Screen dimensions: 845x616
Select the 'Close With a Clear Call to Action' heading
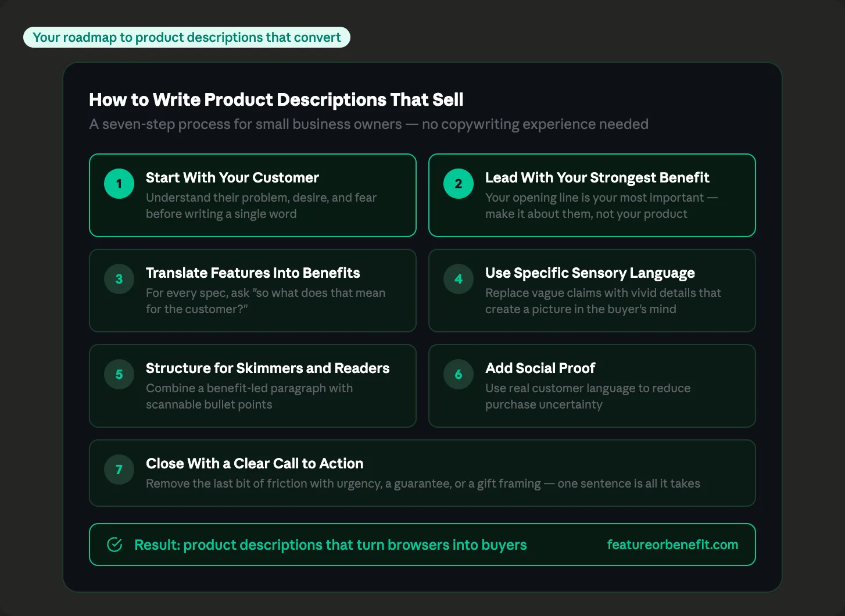(255, 463)
